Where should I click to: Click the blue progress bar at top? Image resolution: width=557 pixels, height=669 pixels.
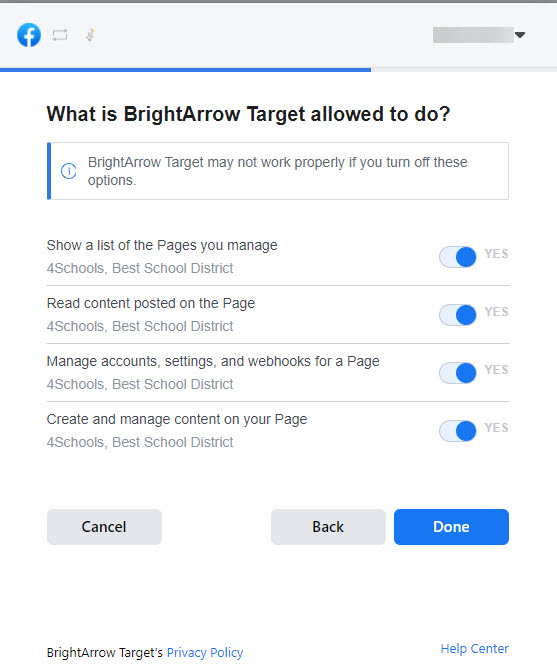click(185, 70)
